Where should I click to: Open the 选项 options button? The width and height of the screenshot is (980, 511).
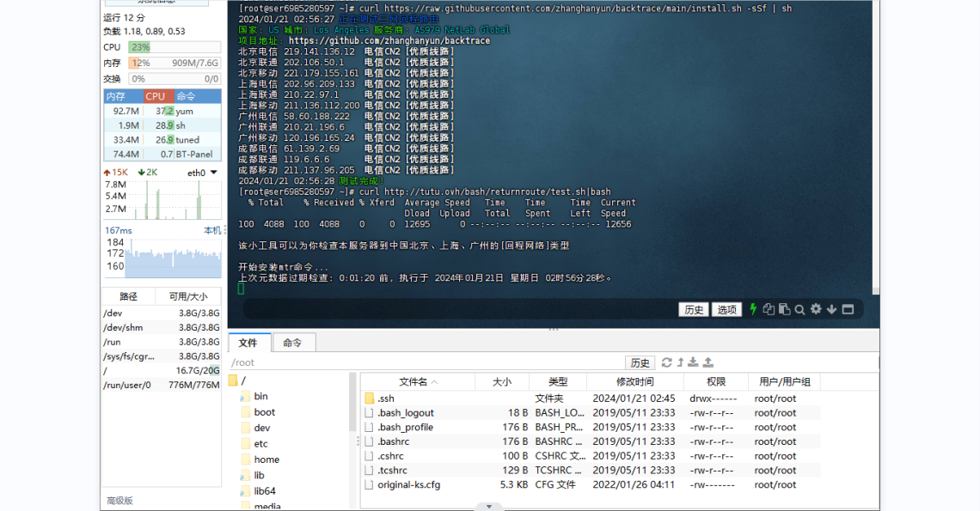726,309
